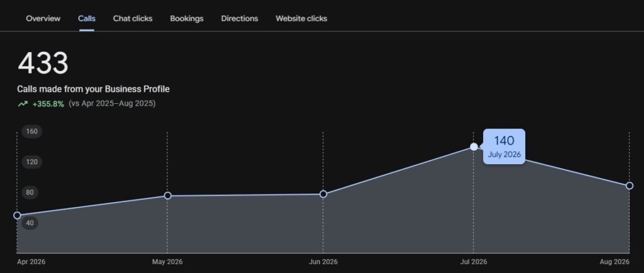Click the 'Jun 2026' x-axis label
Image resolution: width=644 pixels, height=273 pixels.
click(323, 262)
